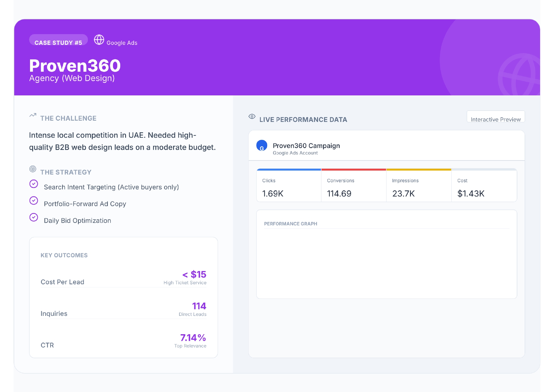The height and width of the screenshot is (392, 554).
Task: Click the 23.7K impressions value
Action: [404, 194]
